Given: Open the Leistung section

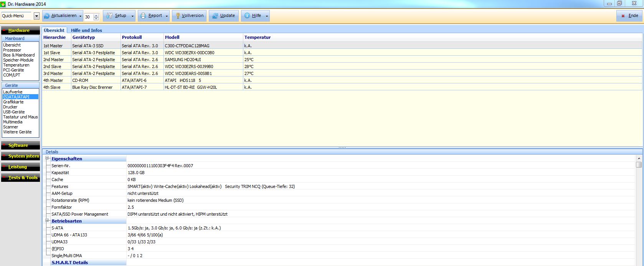Looking at the screenshot, I should coord(20,167).
